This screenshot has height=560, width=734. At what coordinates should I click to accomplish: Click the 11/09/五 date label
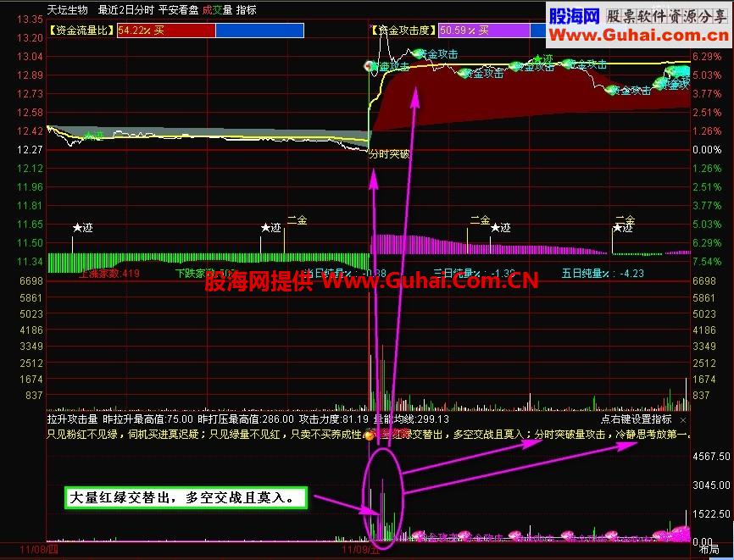pyautogui.click(x=361, y=549)
